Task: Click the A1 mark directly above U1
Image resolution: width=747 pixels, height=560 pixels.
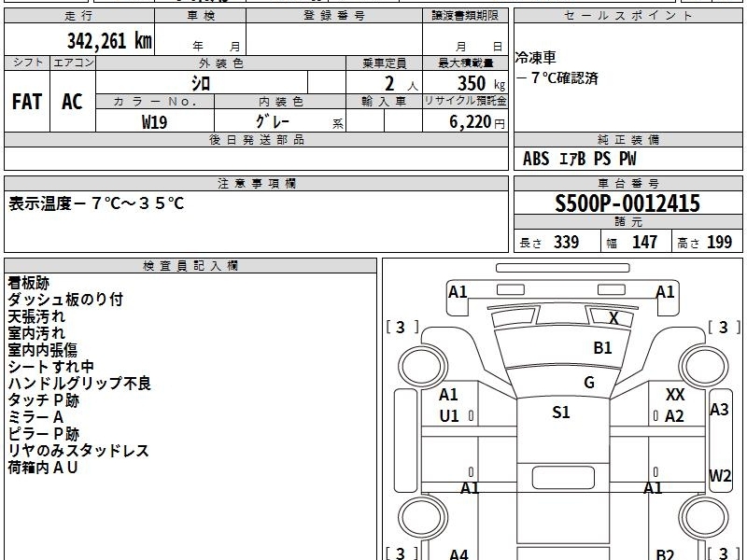Action: (448, 395)
